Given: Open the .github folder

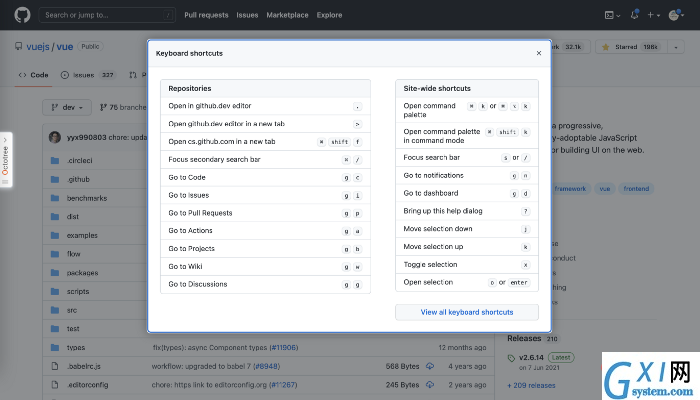Looking at the screenshot, I should (78, 179).
